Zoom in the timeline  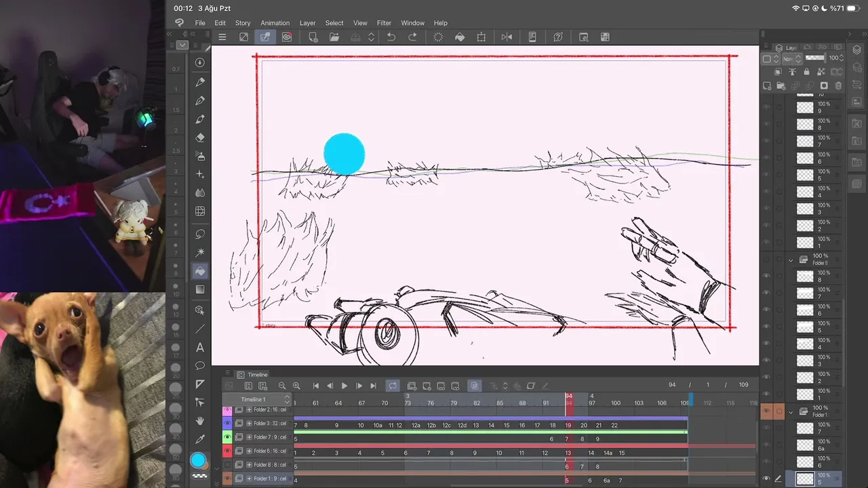point(296,386)
